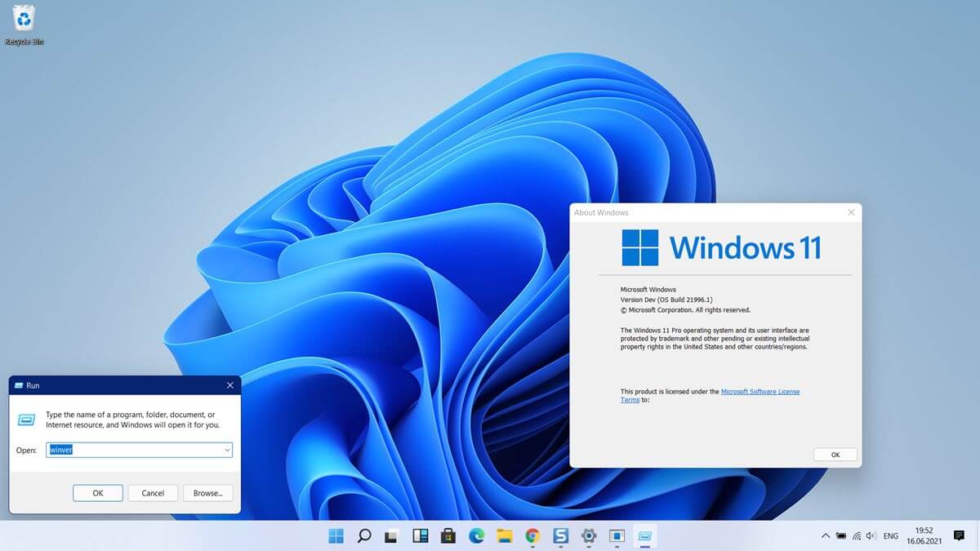This screenshot has height=551, width=980.
Task: Click the "Version Dev (OS Build 21996.1)" text
Action: tap(666, 300)
